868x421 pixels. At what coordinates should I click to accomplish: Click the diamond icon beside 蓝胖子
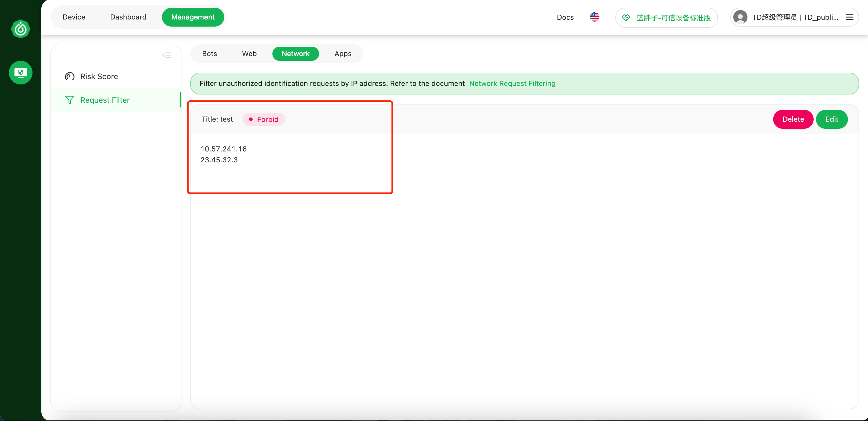click(626, 17)
